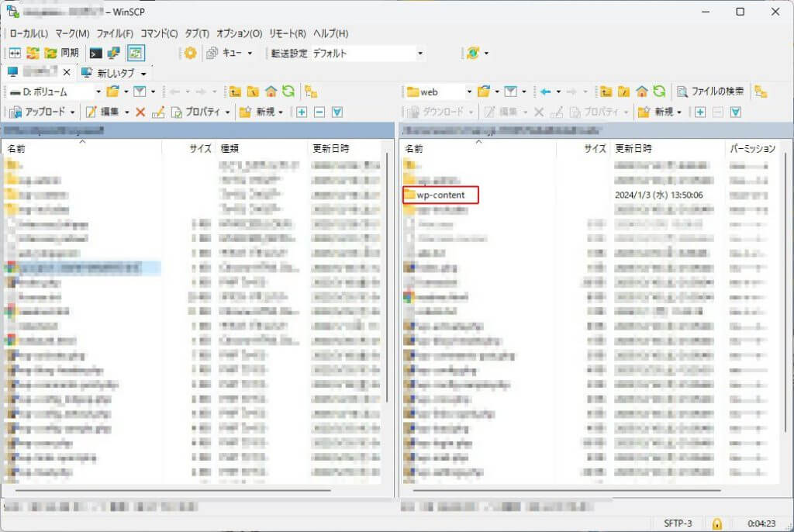Refresh the remote directory listing
Image resolution: width=794 pixels, height=532 pixels.
(659, 92)
